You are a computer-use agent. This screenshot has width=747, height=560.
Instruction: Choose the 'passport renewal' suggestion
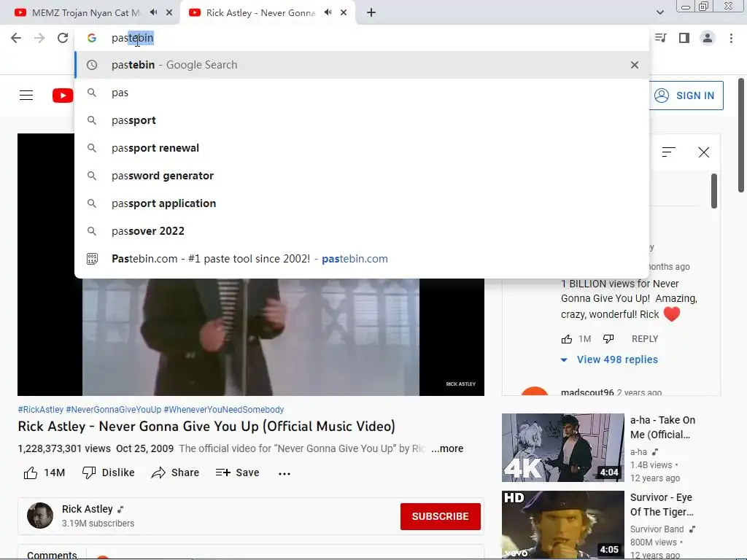tap(362, 148)
